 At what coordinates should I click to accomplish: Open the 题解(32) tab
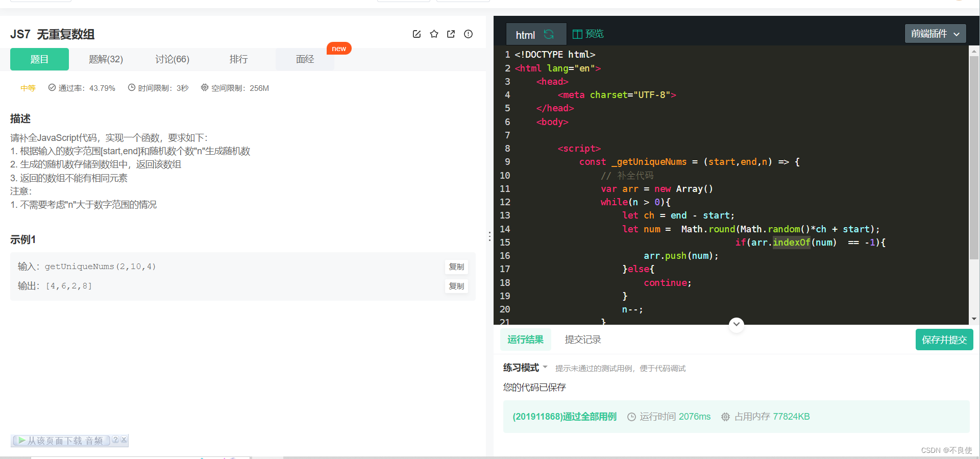coord(106,59)
